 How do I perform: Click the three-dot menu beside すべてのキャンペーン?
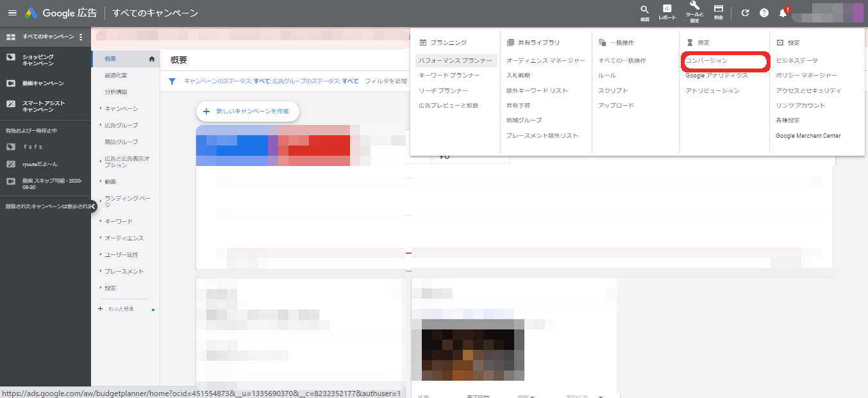tap(81, 37)
